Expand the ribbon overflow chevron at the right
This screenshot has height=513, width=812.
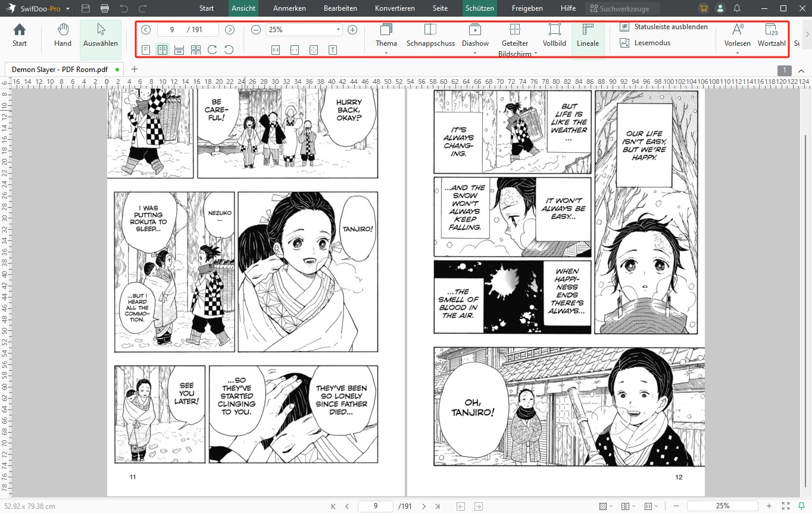[x=807, y=35]
